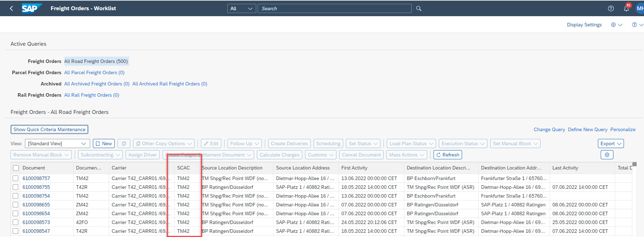
Task: Open the All search scope dropdown
Action: pyautogui.click(x=241, y=8)
